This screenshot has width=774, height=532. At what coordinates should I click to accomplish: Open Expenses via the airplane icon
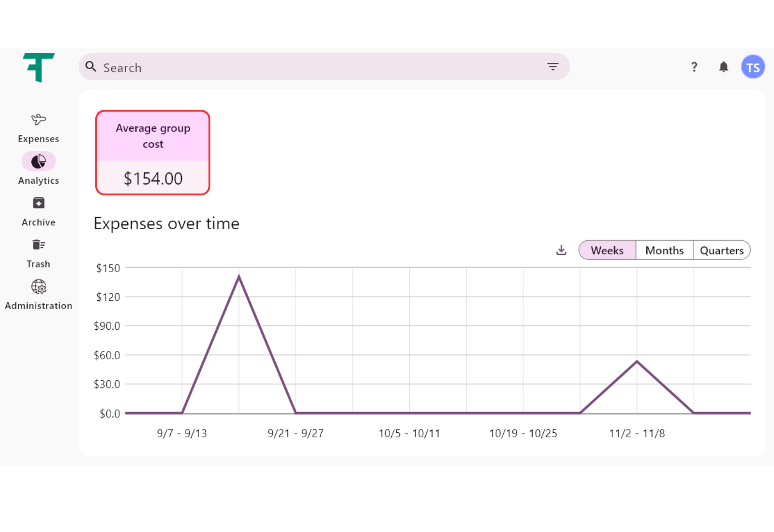pyautogui.click(x=38, y=119)
